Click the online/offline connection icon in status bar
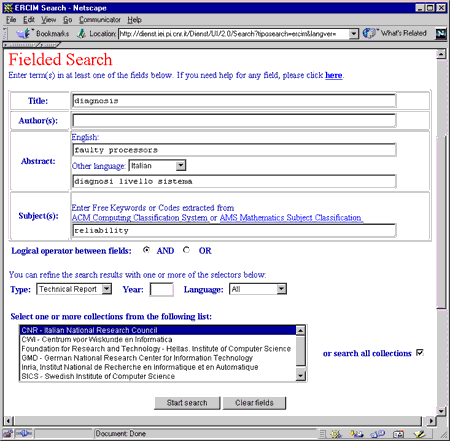This screenshot has height=441, width=450. pyautogui.click(x=23, y=433)
